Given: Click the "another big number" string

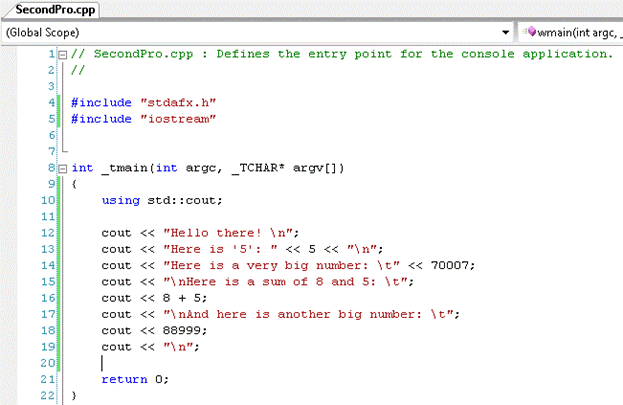Looking at the screenshot, I should pos(308,314).
